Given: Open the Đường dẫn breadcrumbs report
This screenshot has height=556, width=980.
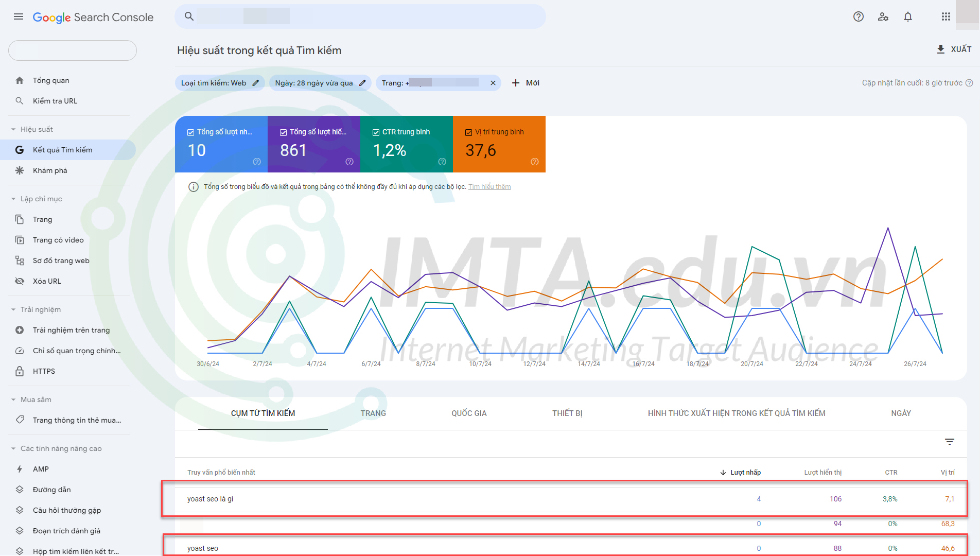Looking at the screenshot, I should click(51, 490).
